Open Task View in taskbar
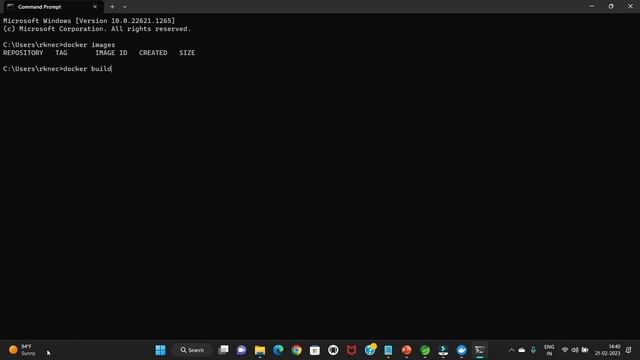This screenshot has height=360, width=640. coord(223,350)
